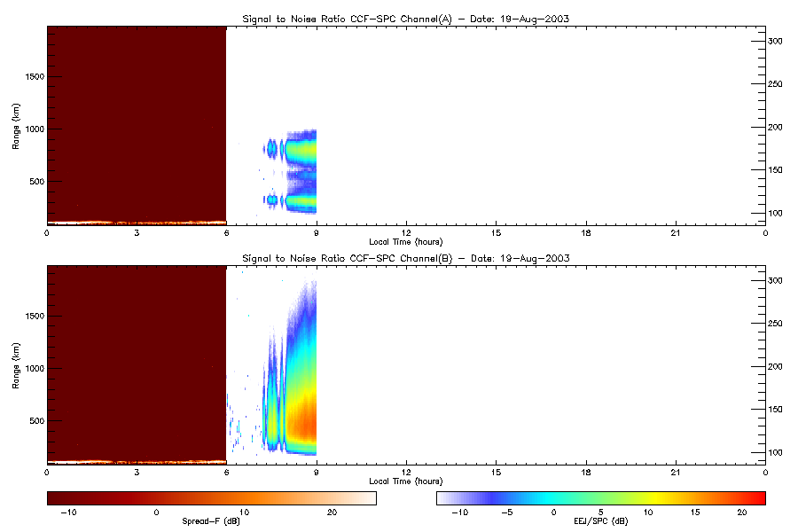Click the 100 right-axis tick of Channel B plot

pos(775,452)
